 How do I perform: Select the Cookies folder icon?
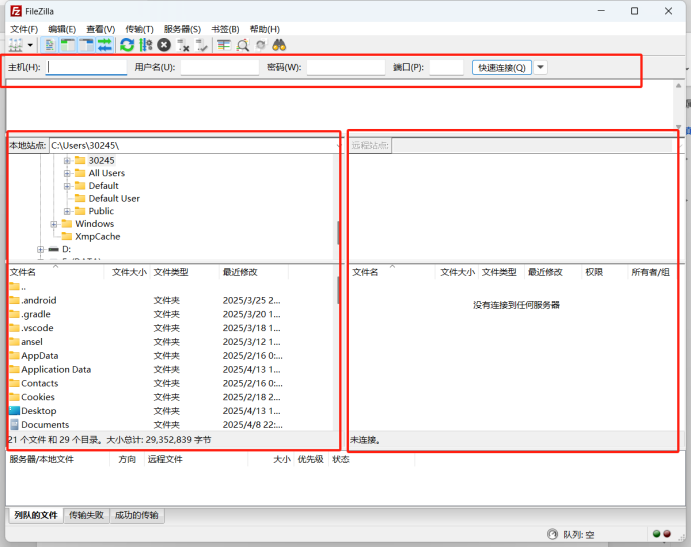click(15, 397)
